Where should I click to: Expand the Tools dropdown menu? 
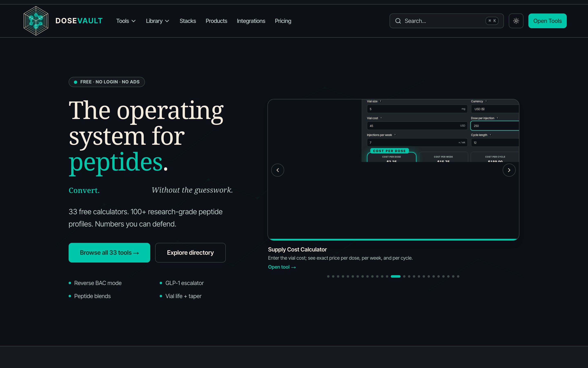[126, 21]
